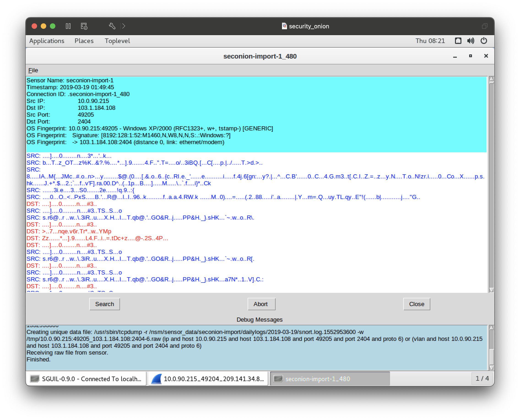The height and width of the screenshot is (420, 520).
Task: Click the Src IP value 10.0.90.215
Action: (x=93, y=101)
